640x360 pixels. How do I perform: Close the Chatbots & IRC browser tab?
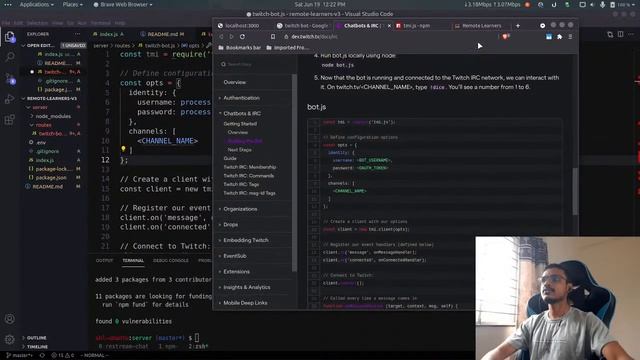point(389,26)
